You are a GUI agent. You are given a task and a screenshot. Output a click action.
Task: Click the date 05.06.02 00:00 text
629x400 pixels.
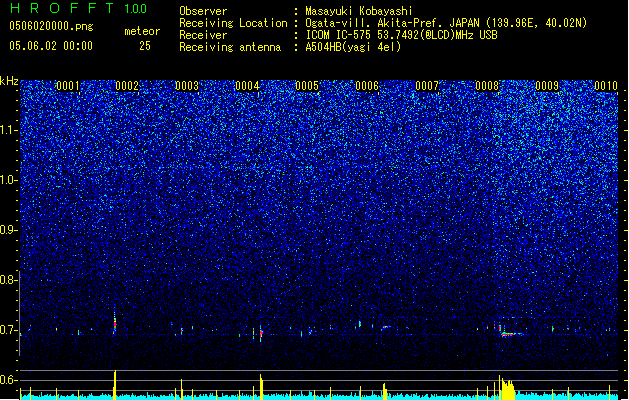[x=51, y=46]
